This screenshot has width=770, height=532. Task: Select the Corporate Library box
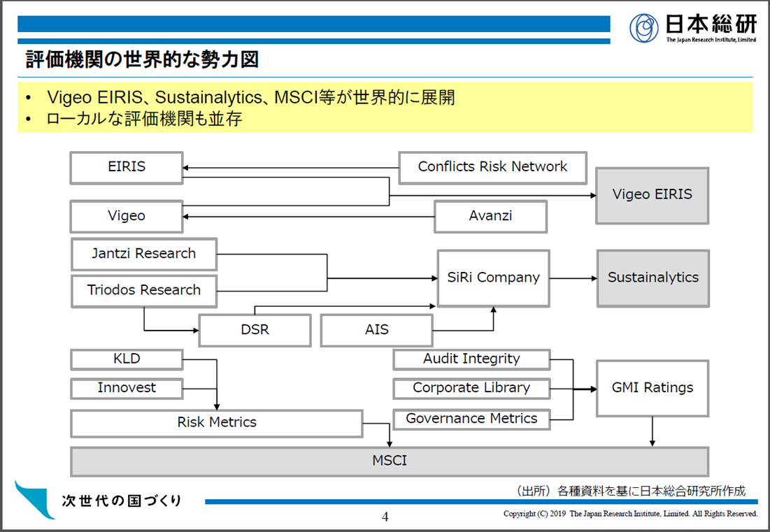point(471,388)
